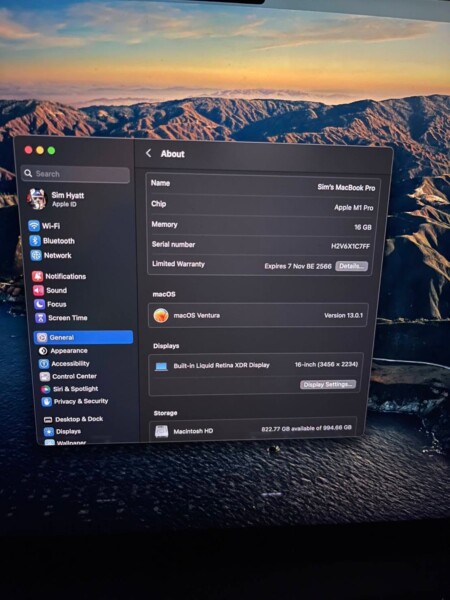Close the settings window red button
The image size is (450, 600).
tap(28, 150)
